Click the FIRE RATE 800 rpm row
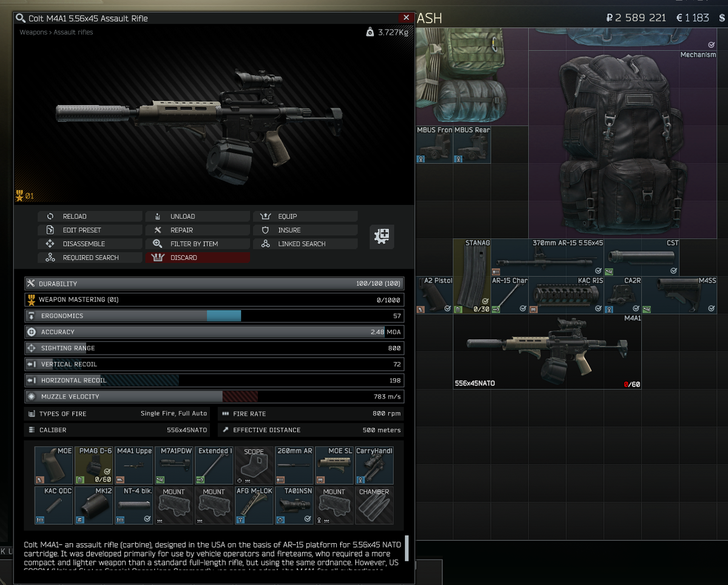This screenshot has width=728, height=585. click(x=311, y=413)
